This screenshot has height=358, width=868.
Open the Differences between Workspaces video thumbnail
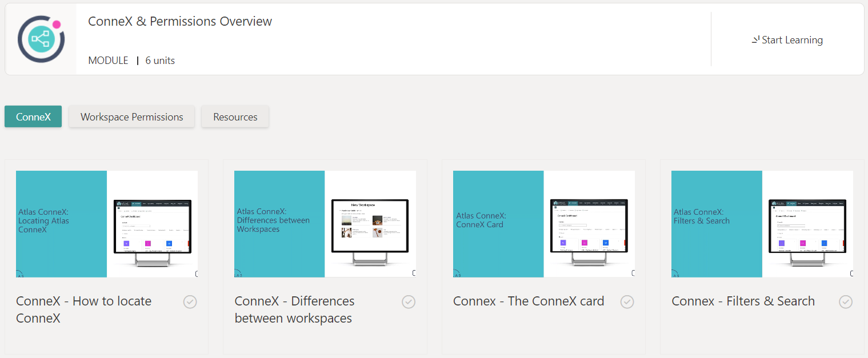(x=325, y=224)
